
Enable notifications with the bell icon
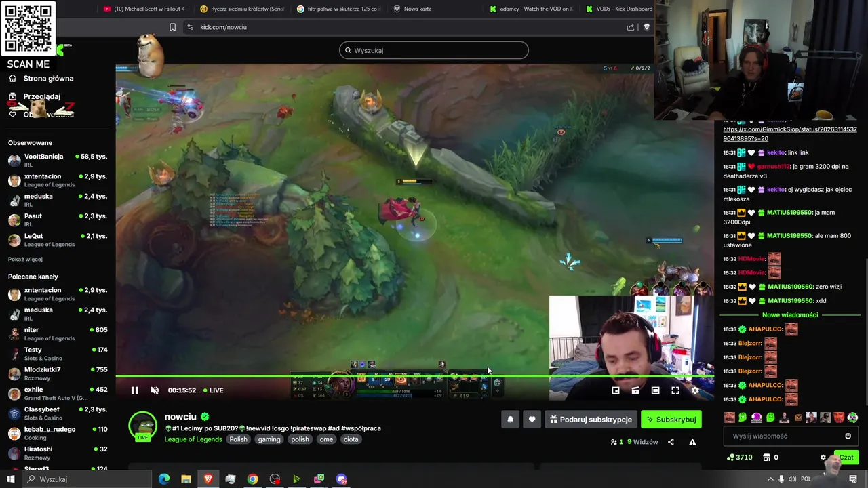[x=511, y=420]
